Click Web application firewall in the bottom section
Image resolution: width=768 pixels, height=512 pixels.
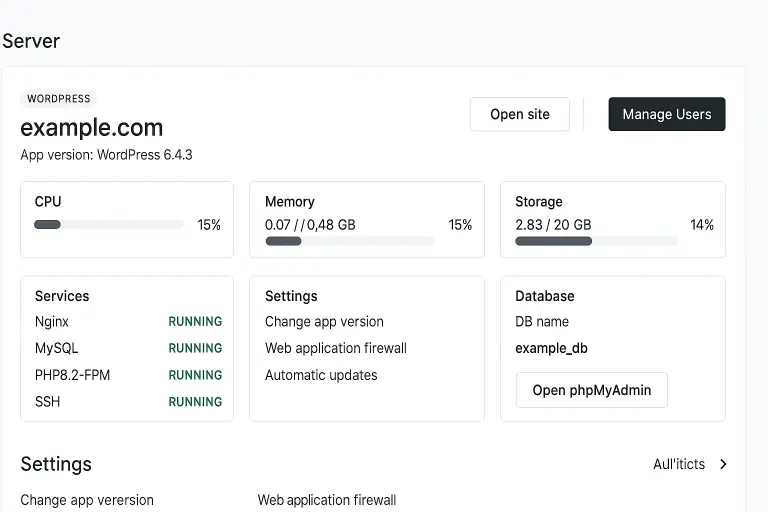point(327,500)
